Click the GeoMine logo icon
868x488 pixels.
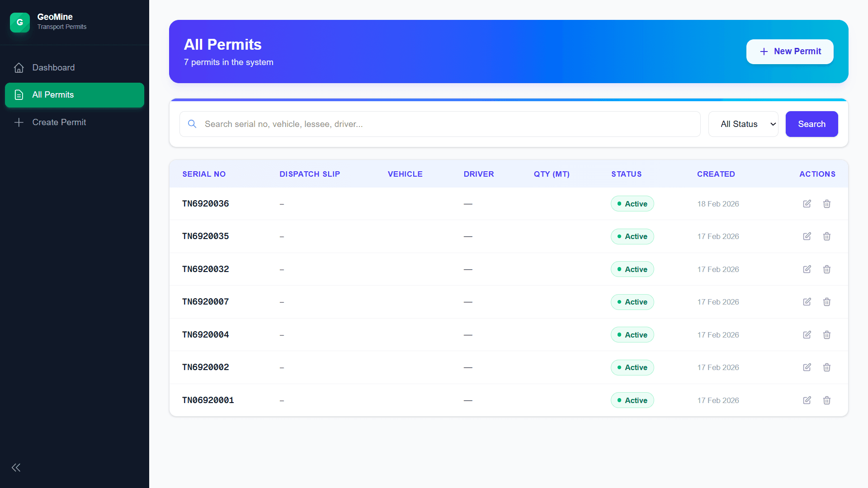(x=20, y=22)
